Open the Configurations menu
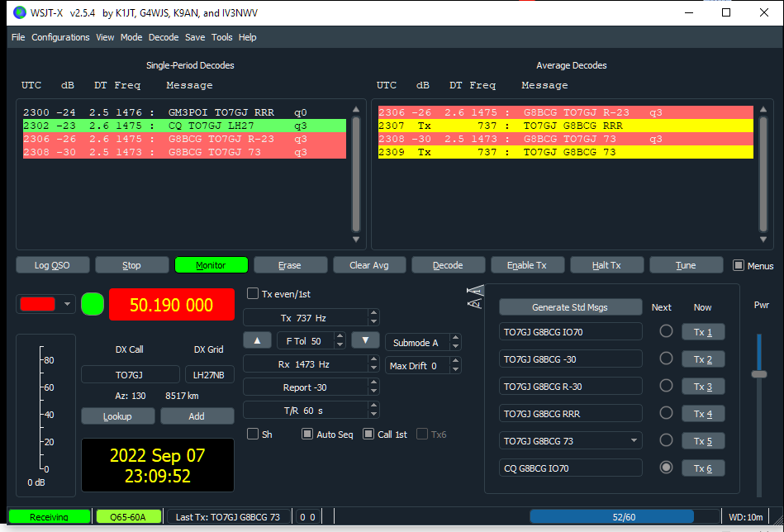This screenshot has width=784, height=532. [60, 37]
